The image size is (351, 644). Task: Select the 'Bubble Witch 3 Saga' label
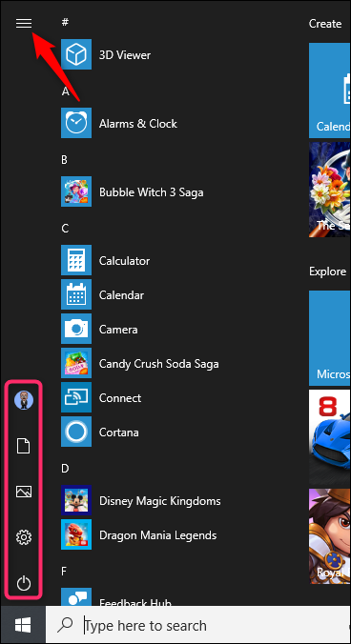152,192
